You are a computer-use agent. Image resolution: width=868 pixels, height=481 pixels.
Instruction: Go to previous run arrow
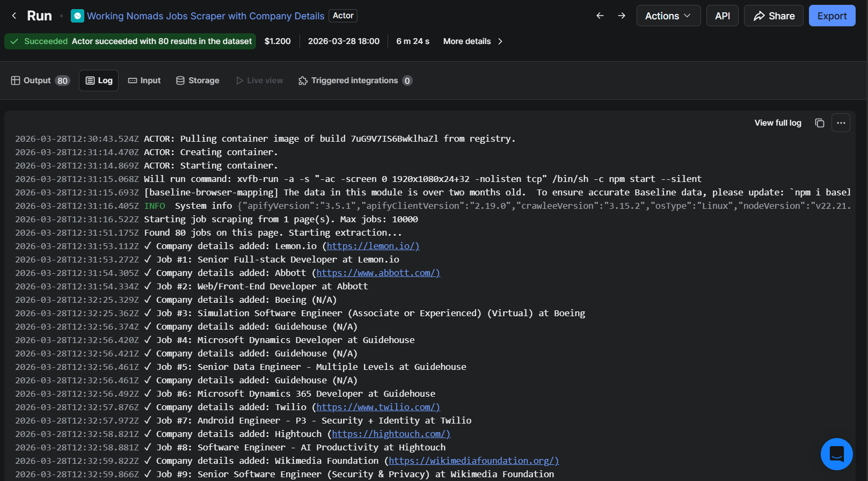pos(600,16)
